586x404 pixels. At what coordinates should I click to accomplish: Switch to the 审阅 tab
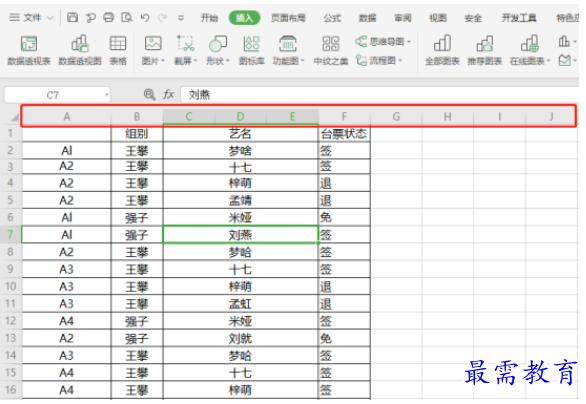click(403, 18)
